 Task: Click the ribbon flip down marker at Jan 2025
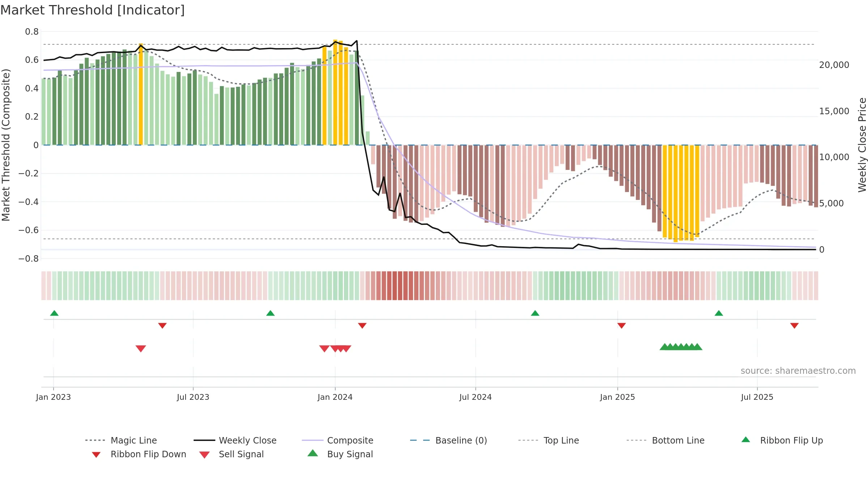(622, 326)
